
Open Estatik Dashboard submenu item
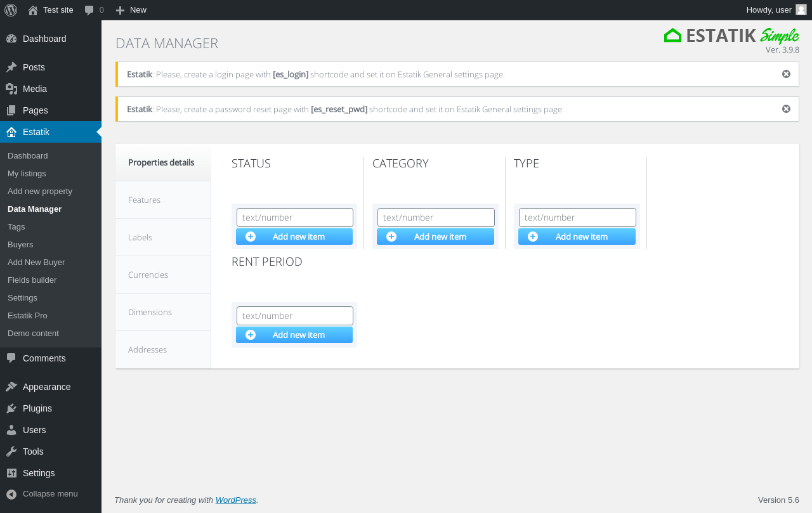coord(51,156)
